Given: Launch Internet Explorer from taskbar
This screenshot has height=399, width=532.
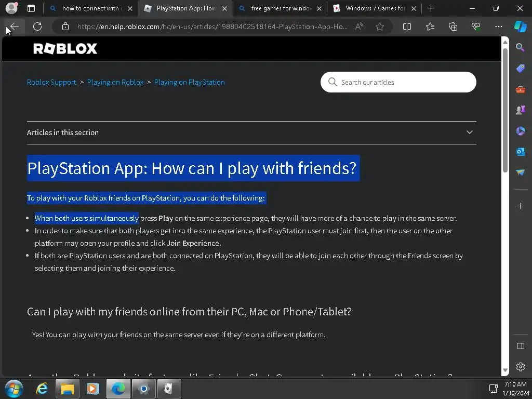Looking at the screenshot, I should pyautogui.click(x=42, y=389).
